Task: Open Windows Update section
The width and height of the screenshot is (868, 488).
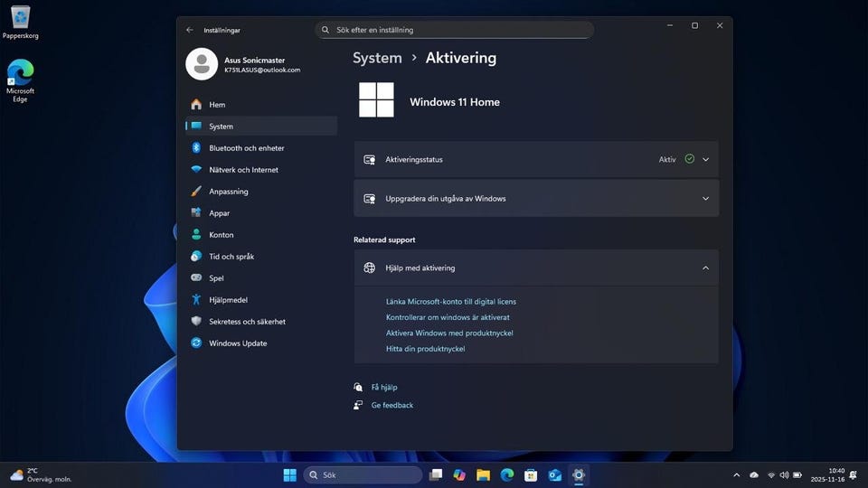Action: click(x=238, y=343)
